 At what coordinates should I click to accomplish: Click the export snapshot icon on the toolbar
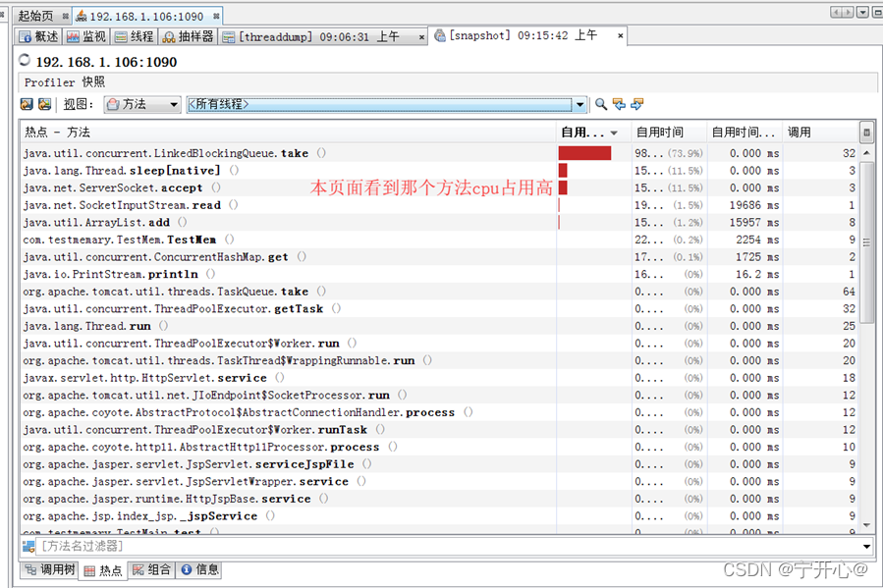26,104
